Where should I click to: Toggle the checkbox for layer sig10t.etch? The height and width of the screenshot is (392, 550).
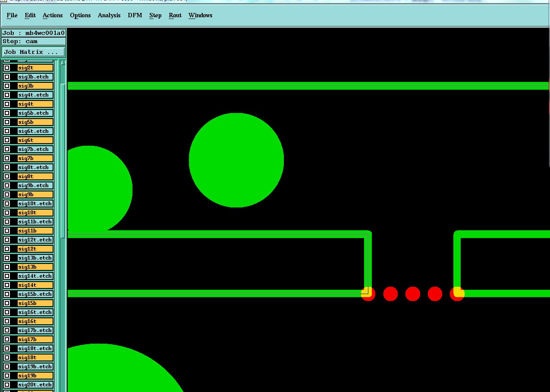(7, 204)
